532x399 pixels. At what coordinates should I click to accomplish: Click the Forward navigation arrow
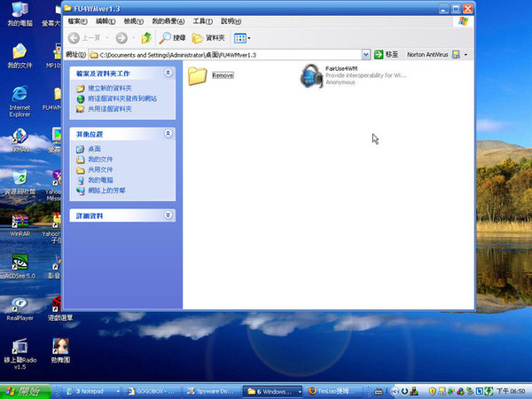coord(121,38)
